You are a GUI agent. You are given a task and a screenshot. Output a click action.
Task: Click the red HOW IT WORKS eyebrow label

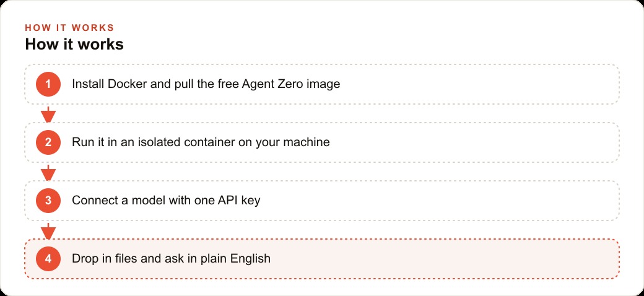tap(69, 28)
